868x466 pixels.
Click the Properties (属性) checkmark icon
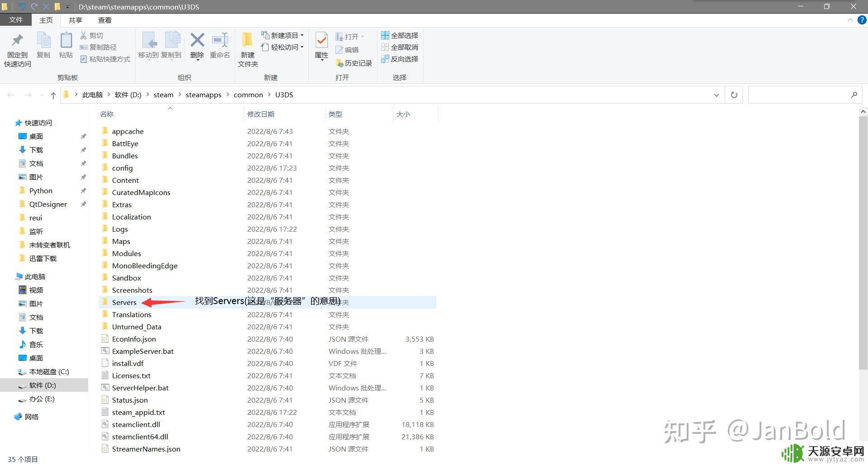[x=321, y=40]
